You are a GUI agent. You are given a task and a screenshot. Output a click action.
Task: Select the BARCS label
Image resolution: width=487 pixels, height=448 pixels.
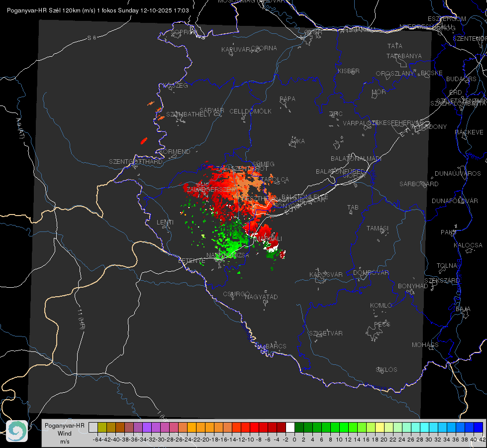[276, 346]
